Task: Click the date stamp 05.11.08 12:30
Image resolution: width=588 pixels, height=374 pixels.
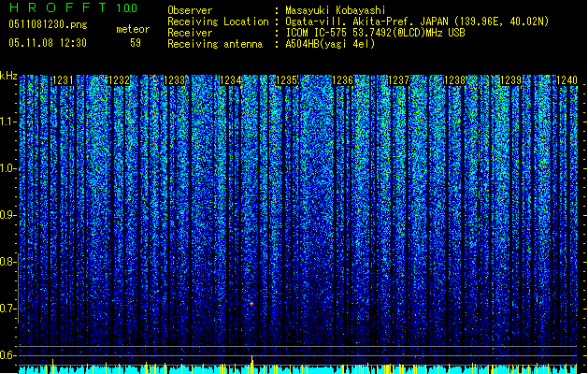Action: [x=48, y=43]
